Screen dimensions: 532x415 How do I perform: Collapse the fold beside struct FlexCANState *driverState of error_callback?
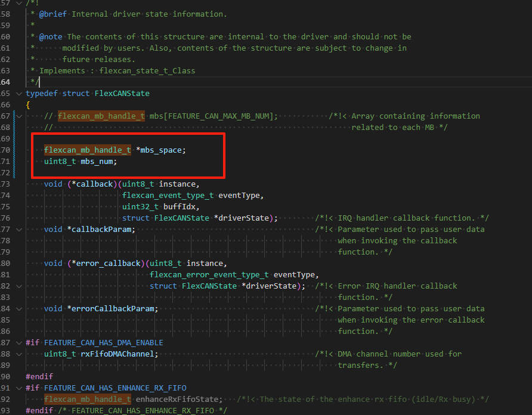click(19, 286)
